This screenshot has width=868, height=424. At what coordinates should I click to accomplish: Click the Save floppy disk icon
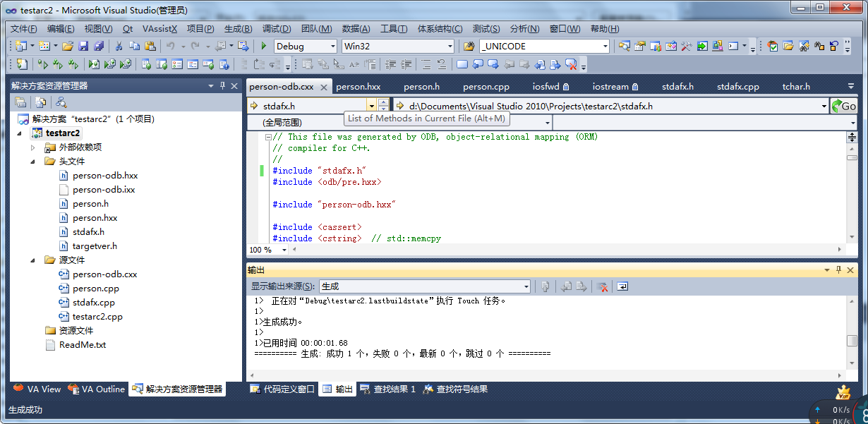[x=83, y=46]
